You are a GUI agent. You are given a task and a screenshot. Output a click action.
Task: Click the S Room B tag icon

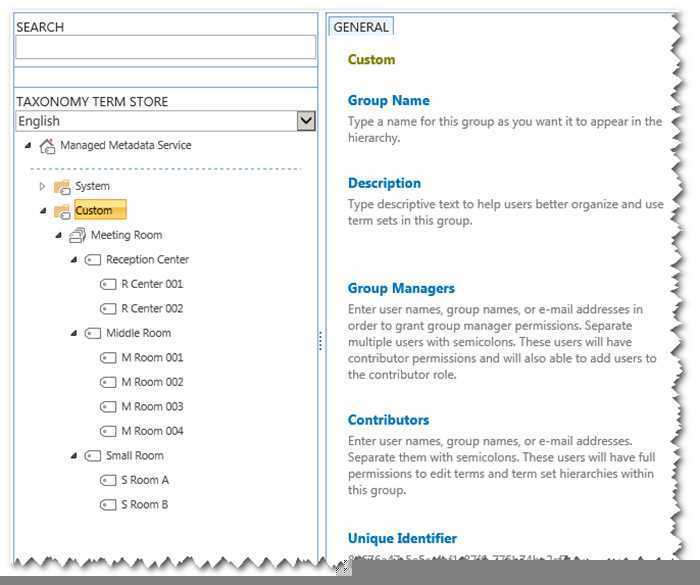(108, 505)
